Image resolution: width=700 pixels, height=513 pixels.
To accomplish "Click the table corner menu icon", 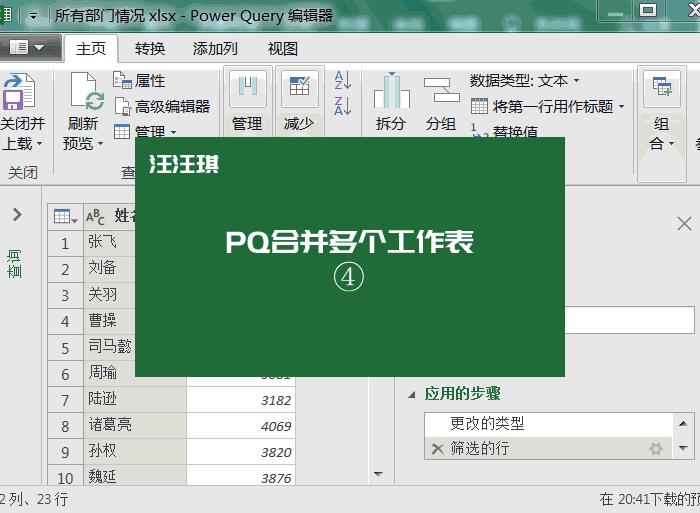I will (65, 217).
